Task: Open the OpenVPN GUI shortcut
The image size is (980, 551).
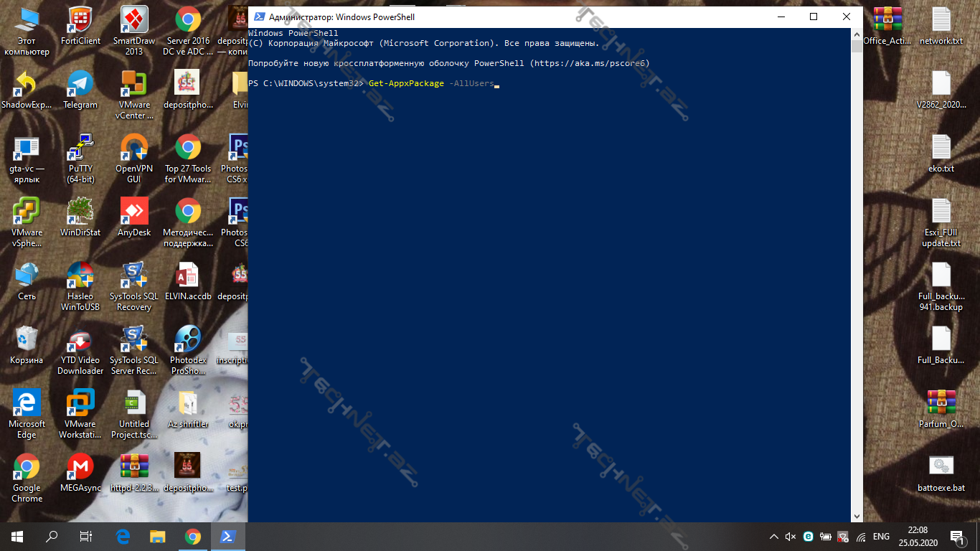Action: tap(134, 148)
